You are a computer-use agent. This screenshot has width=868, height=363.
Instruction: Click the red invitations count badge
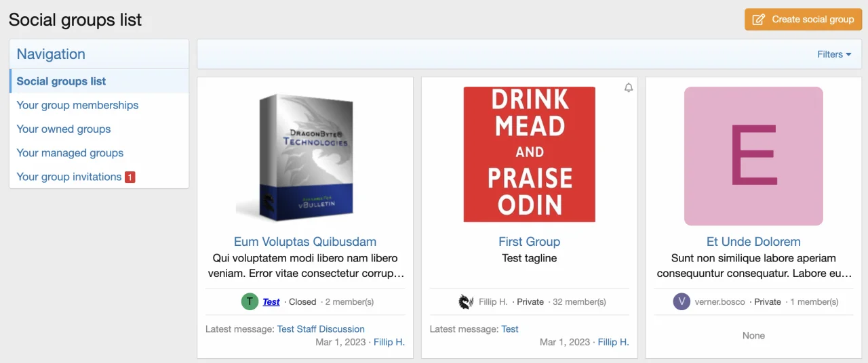(130, 177)
